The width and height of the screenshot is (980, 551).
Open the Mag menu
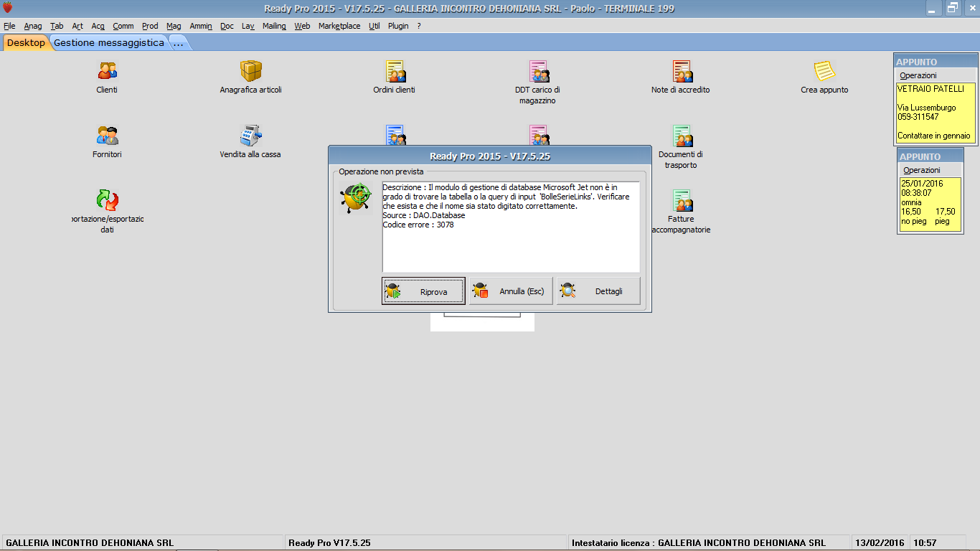click(174, 26)
